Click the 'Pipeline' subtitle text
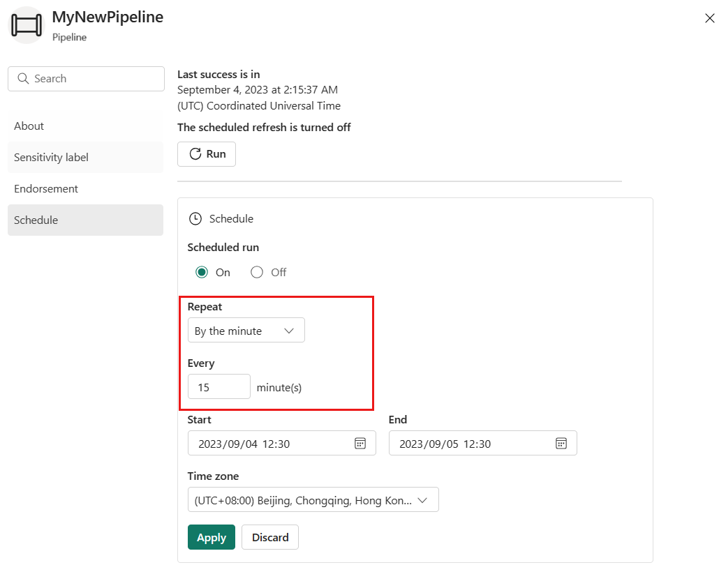Screen dimensions: 726x588 pos(69,38)
